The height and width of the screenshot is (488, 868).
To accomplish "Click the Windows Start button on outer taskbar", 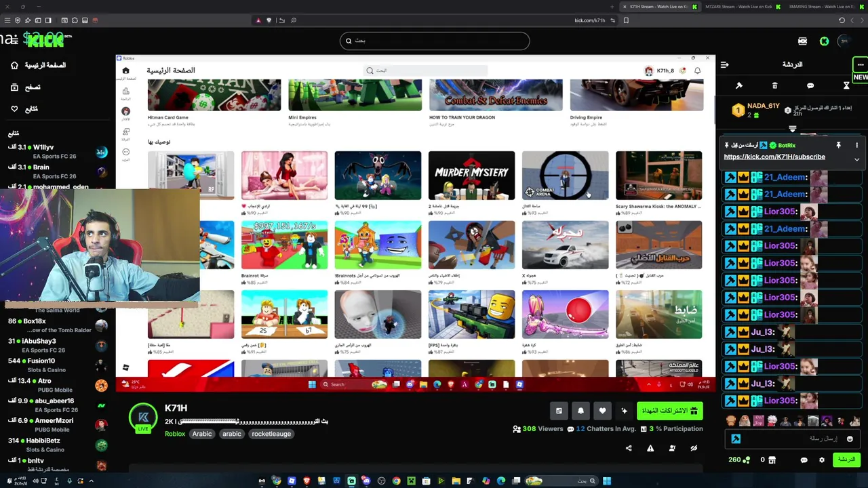I will 607,481.
